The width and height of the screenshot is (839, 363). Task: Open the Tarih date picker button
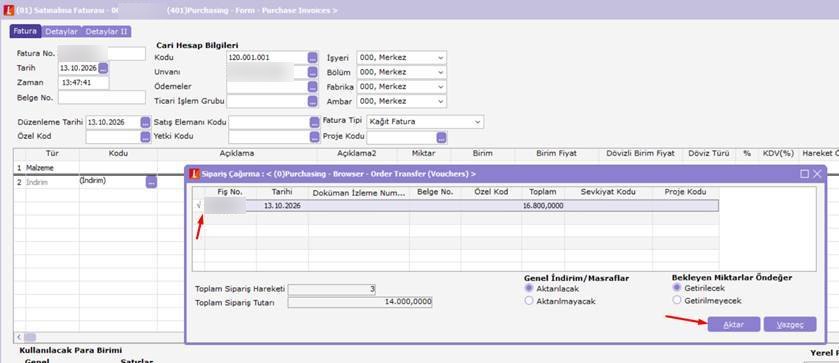(103, 68)
